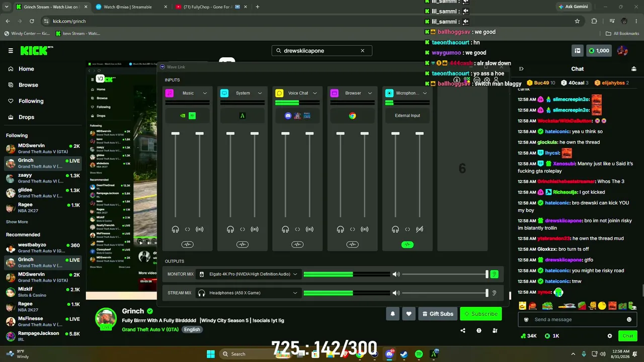Click the Voice Chat channel's yellow icon
The height and width of the screenshot is (362, 644).
tap(279, 93)
